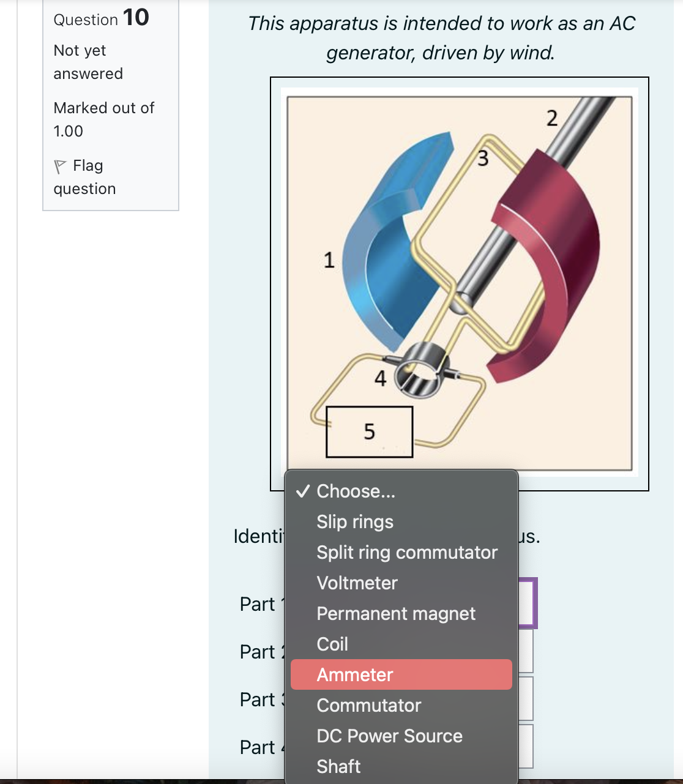
Task: Select Coil from the dropdown menu
Action: tap(332, 644)
